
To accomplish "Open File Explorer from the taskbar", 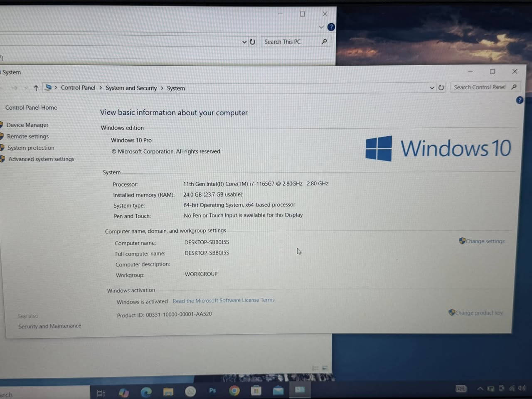I will 168,392.
